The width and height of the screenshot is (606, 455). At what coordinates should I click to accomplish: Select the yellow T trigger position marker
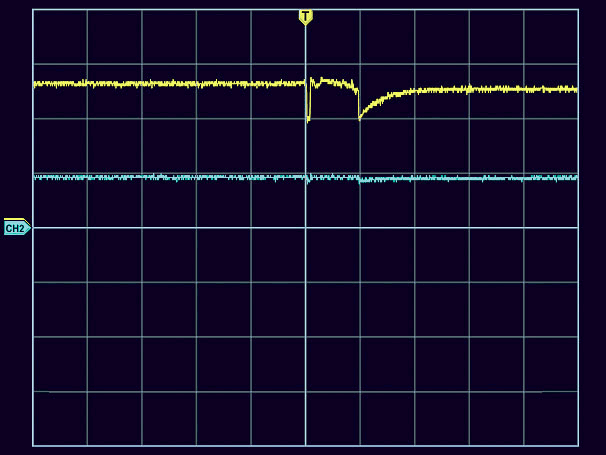coord(305,17)
